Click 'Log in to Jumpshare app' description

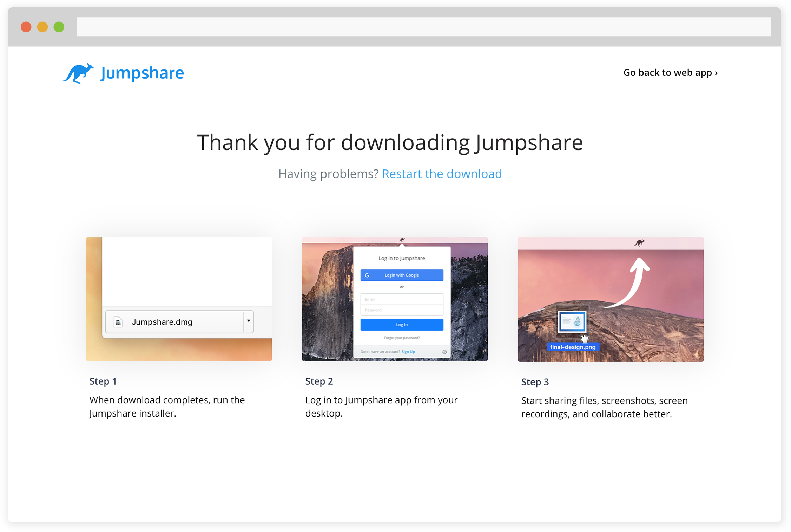[381, 407]
